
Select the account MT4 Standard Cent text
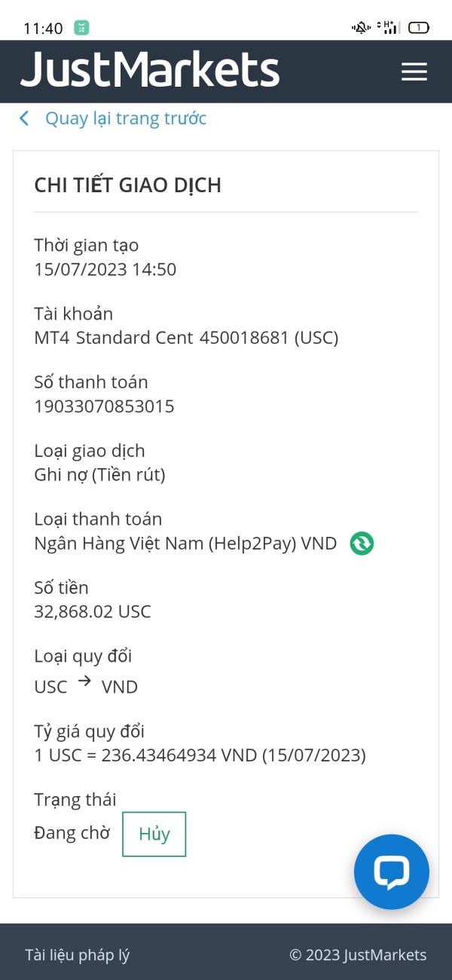[113, 338]
